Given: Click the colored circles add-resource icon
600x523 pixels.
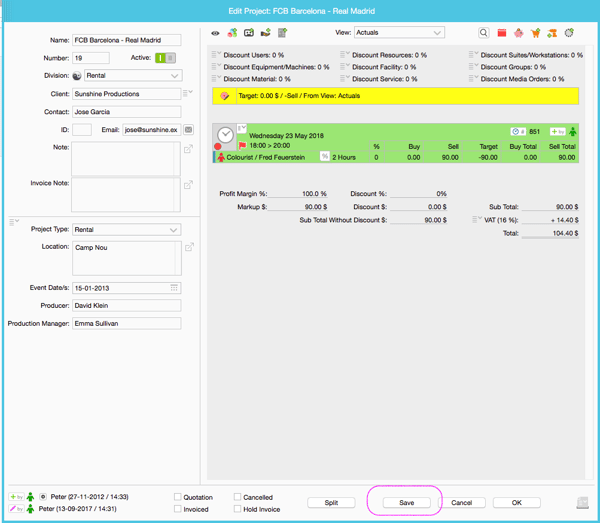Looking at the screenshot, I should [x=232, y=33].
